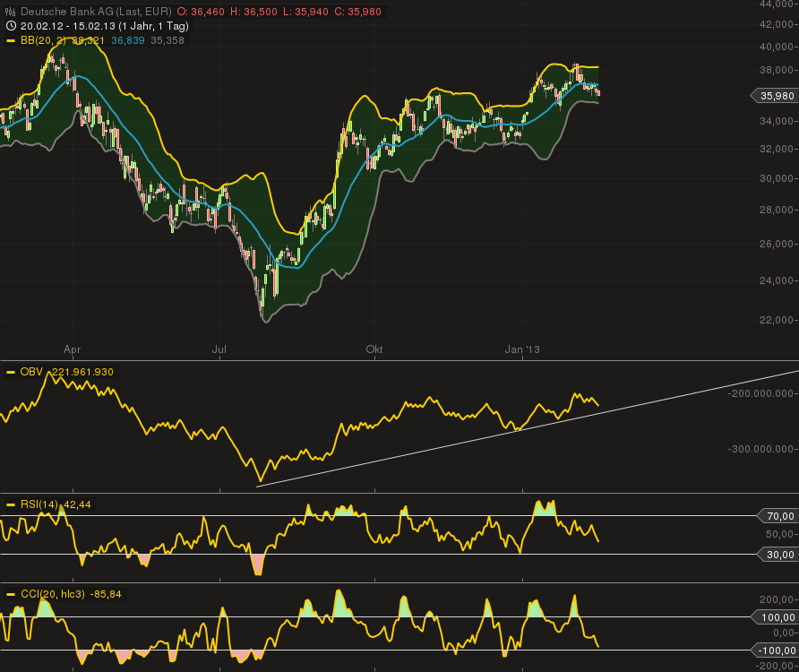Click the low price L: 35,940
Screen dimensions: 799x672
click(305, 12)
